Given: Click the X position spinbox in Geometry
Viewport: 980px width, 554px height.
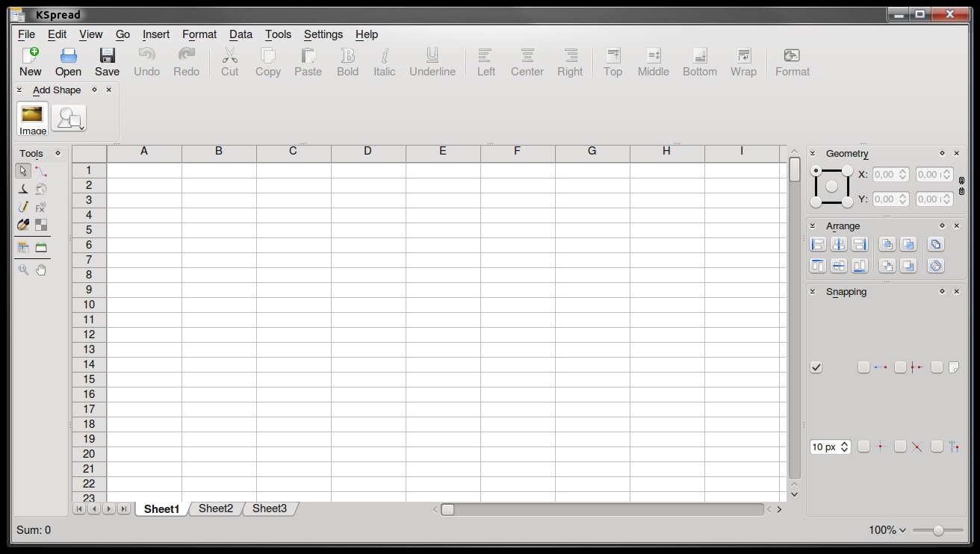Looking at the screenshot, I should pyautogui.click(x=891, y=175).
